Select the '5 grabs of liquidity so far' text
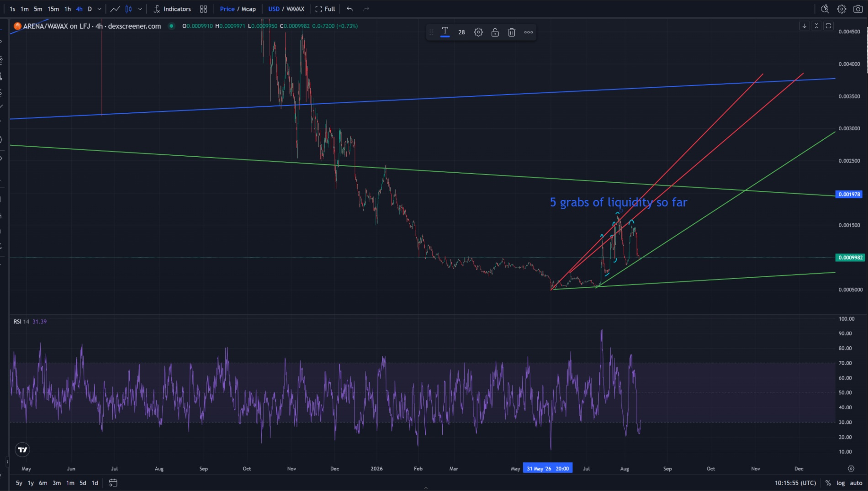868x491 pixels. coord(619,202)
